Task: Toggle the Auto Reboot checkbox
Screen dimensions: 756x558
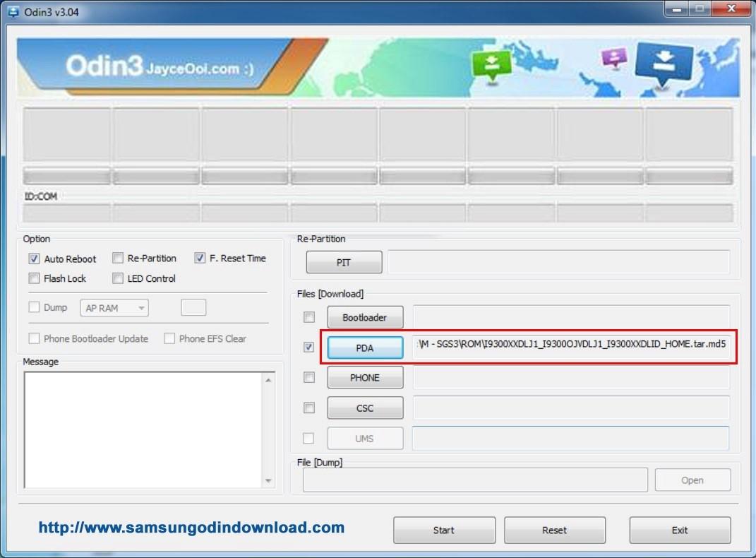Action: coord(34,259)
